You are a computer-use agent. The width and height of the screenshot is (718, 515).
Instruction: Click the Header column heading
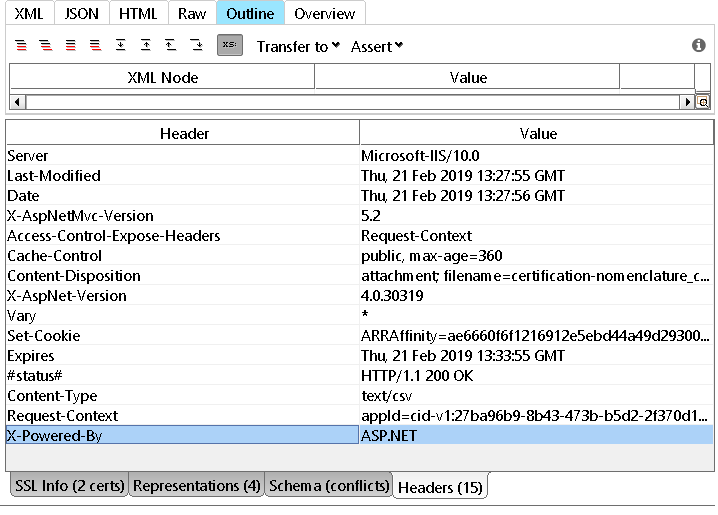184,133
